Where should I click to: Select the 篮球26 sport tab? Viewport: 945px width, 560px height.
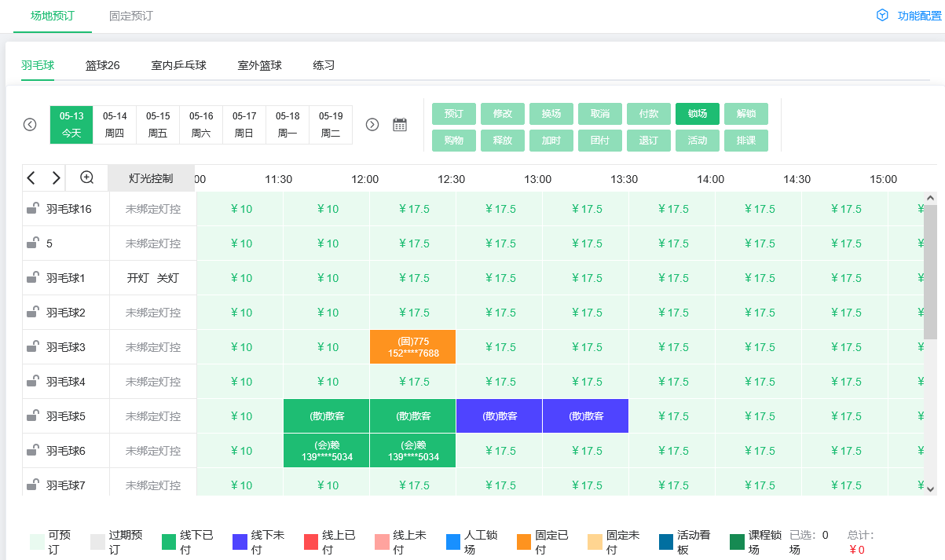(103, 65)
